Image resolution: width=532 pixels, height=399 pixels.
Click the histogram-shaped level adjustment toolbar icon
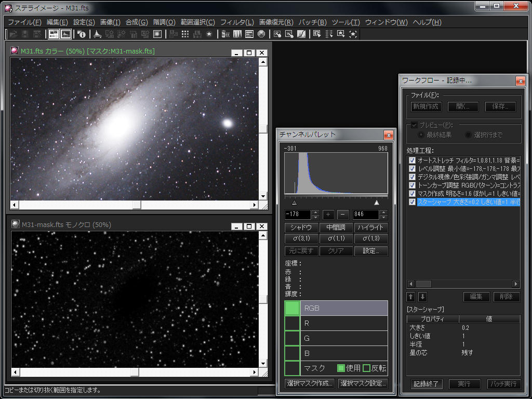[x=97, y=34]
